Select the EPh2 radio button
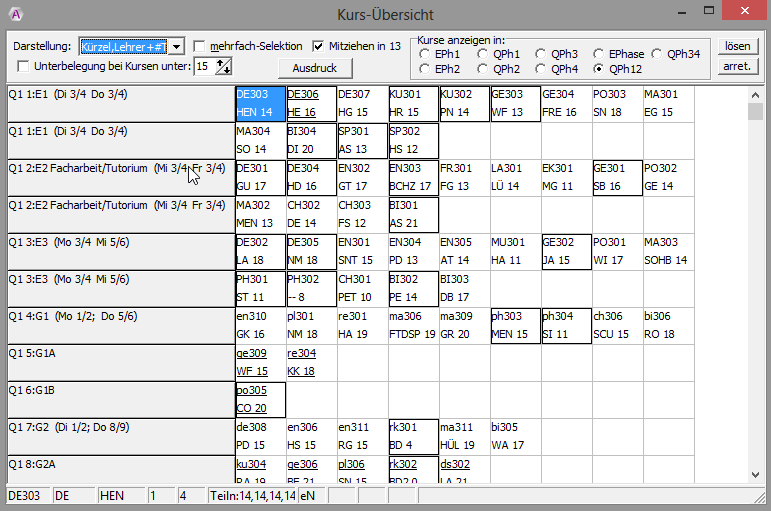The image size is (771, 511). [x=424, y=69]
